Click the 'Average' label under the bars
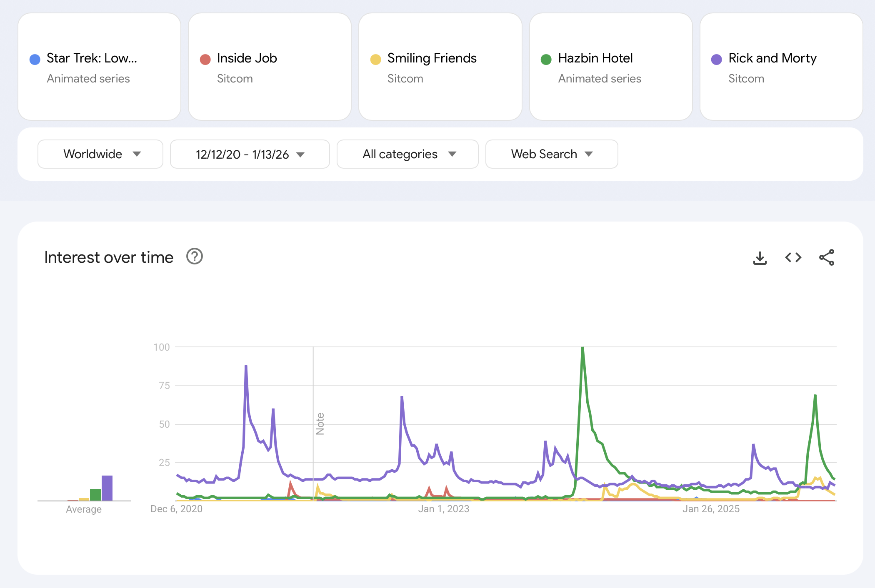This screenshot has height=588, width=875. coord(84,509)
